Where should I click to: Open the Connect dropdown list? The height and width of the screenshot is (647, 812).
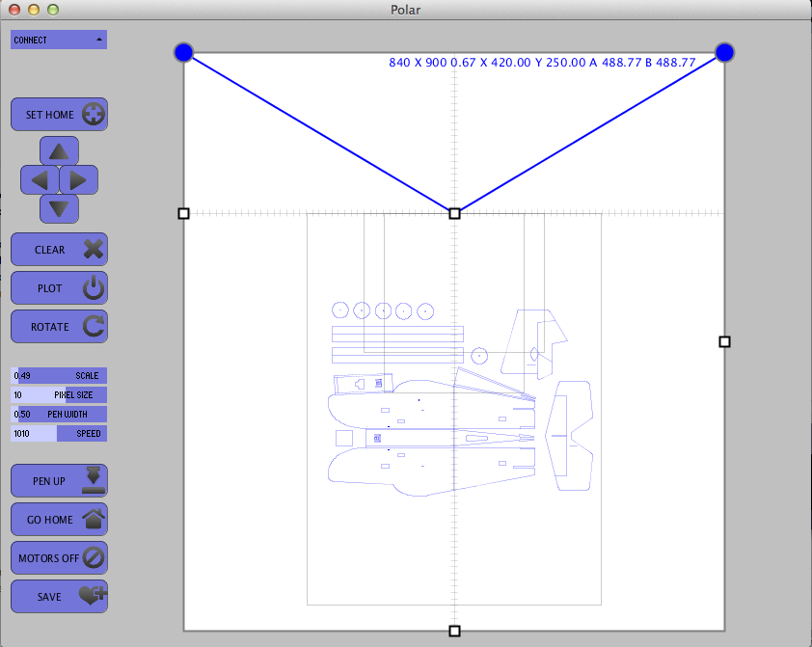point(59,40)
